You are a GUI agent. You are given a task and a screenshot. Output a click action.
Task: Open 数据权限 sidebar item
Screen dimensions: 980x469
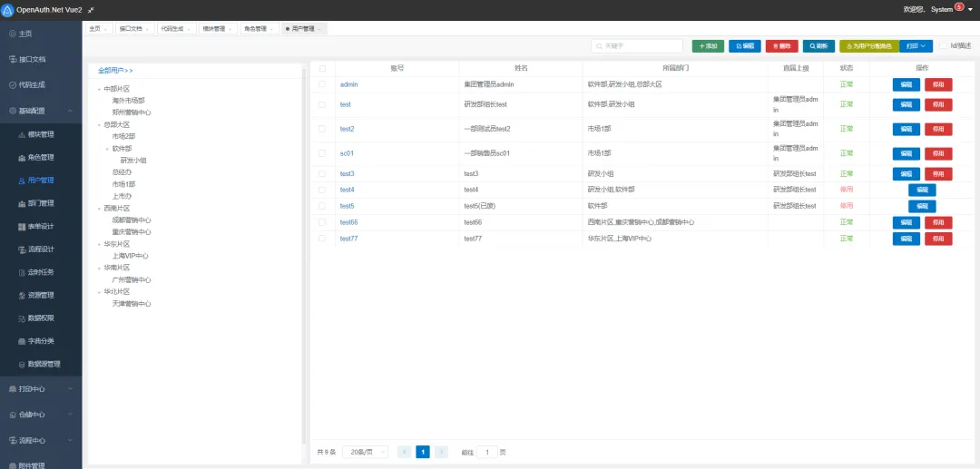(x=41, y=318)
